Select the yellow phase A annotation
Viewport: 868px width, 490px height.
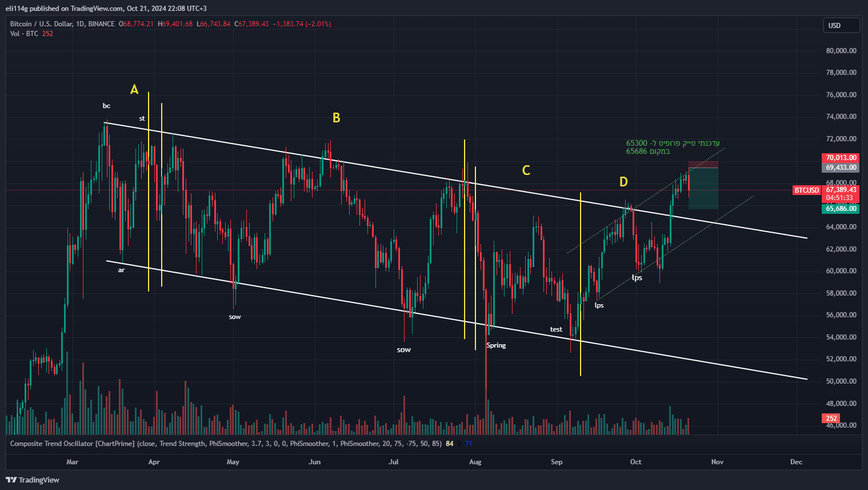(x=134, y=89)
